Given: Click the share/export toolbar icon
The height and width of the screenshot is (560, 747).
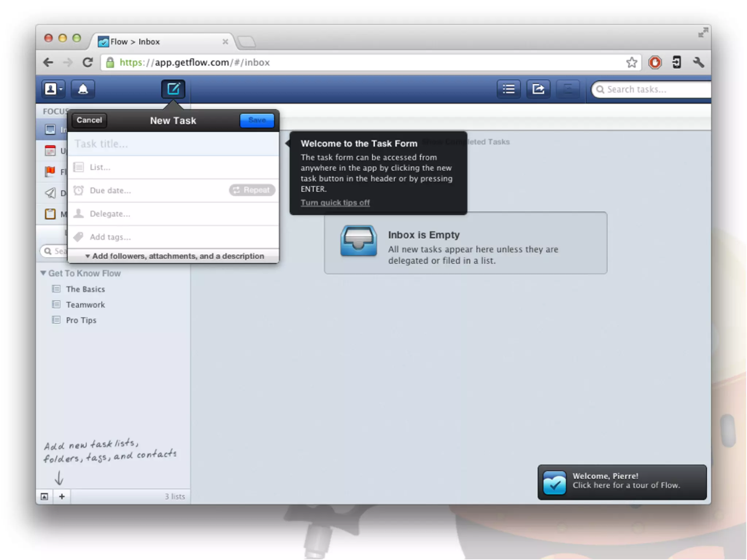Looking at the screenshot, I should [538, 89].
